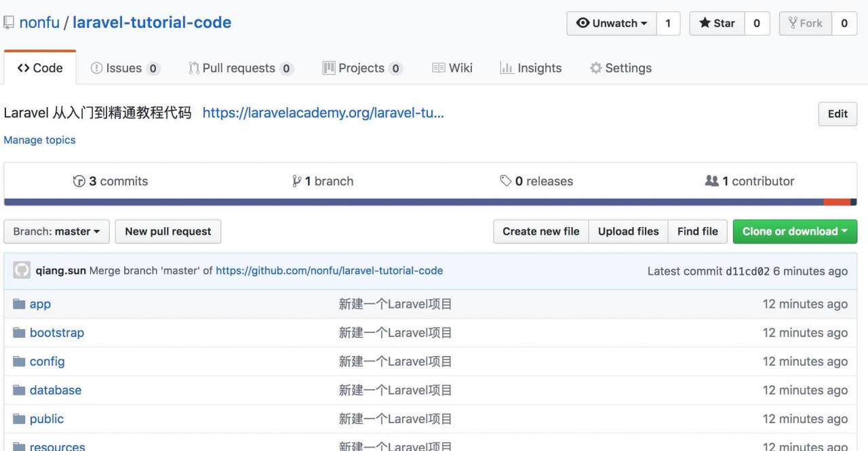The height and width of the screenshot is (451, 868).
Task: Click the Find file button
Action: point(698,231)
